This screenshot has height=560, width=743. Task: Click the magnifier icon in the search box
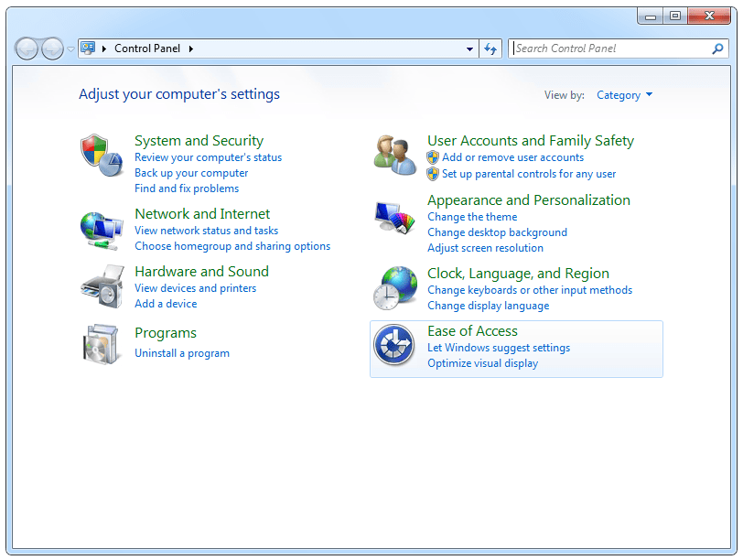(x=718, y=48)
